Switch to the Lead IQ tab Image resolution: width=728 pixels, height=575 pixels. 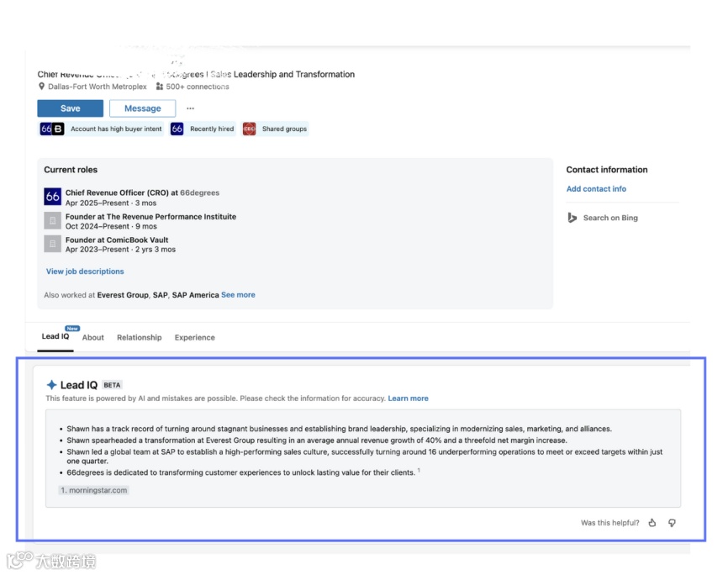(x=55, y=336)
